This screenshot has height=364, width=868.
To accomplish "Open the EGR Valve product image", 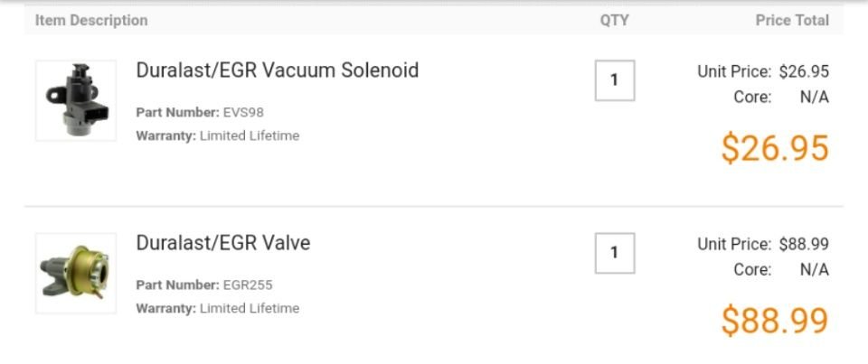I will point(76,273).
